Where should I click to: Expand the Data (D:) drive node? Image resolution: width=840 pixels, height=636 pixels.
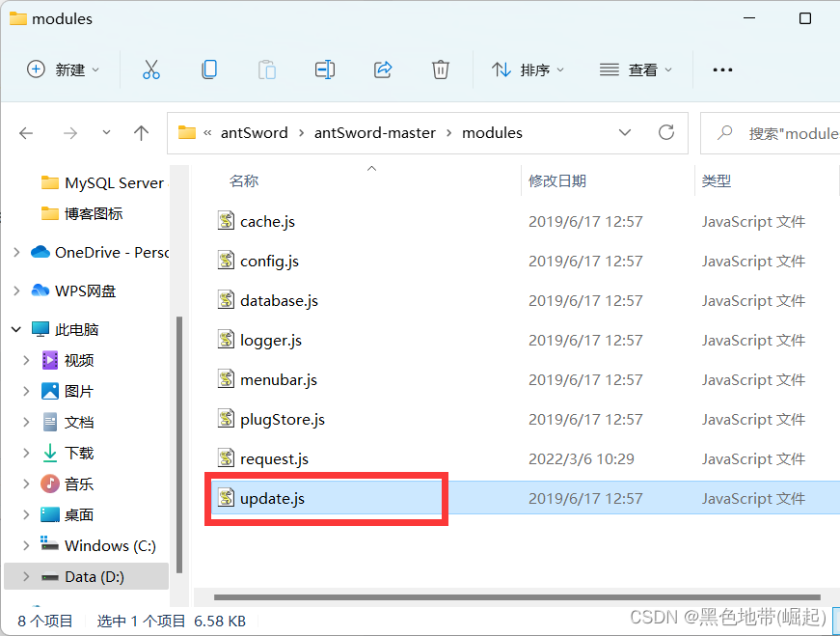pyautogui.click(x=26, y=576)
